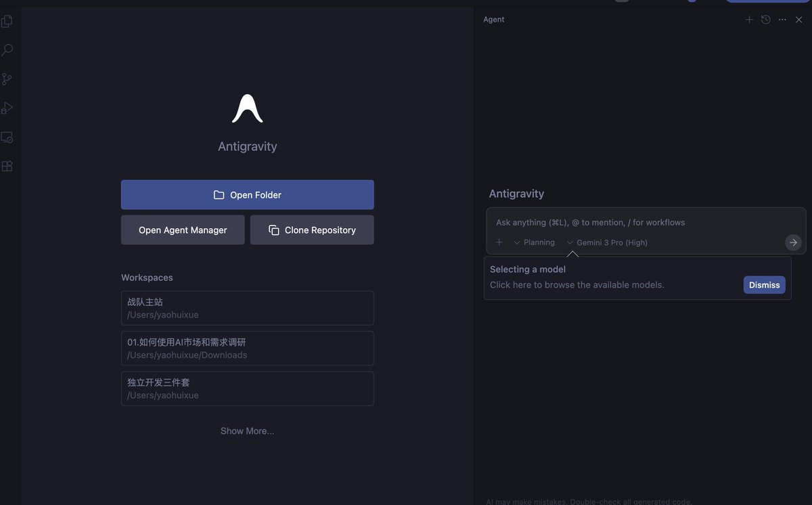Click the Open Folder button
Viewport: 812px width, 505px height.
pos(247,195)
